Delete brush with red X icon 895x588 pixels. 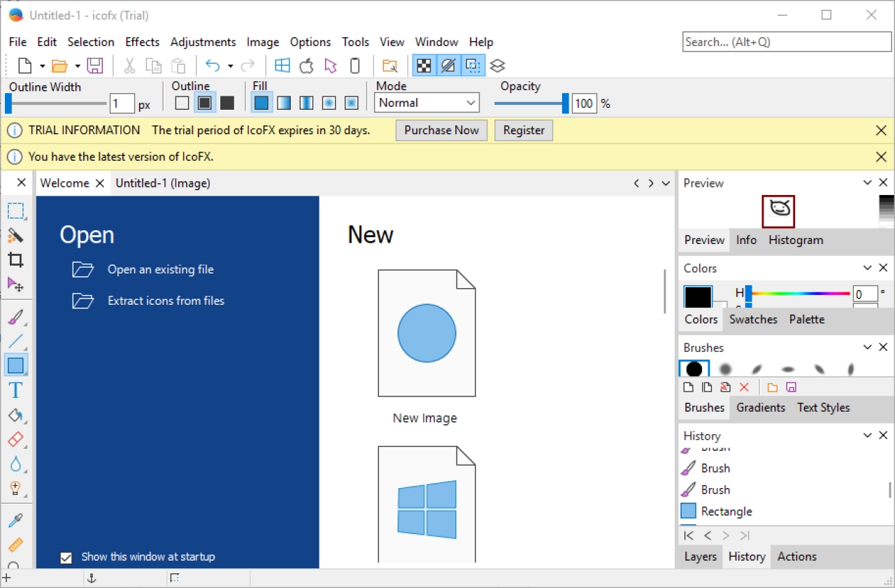[744, 387]
